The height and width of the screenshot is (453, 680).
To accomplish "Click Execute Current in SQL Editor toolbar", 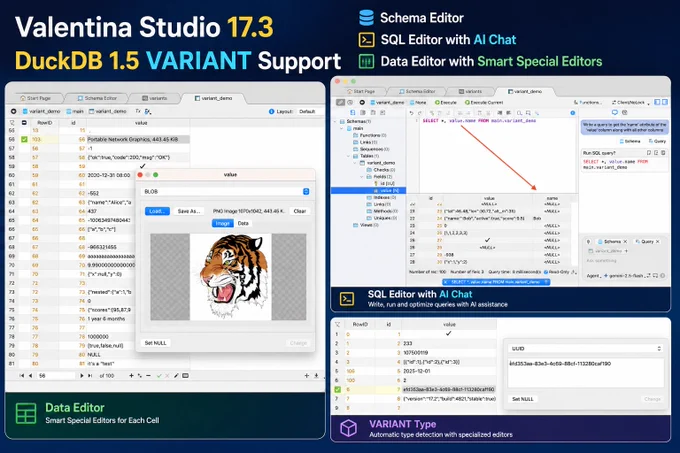I will click(x=484, y=103).
